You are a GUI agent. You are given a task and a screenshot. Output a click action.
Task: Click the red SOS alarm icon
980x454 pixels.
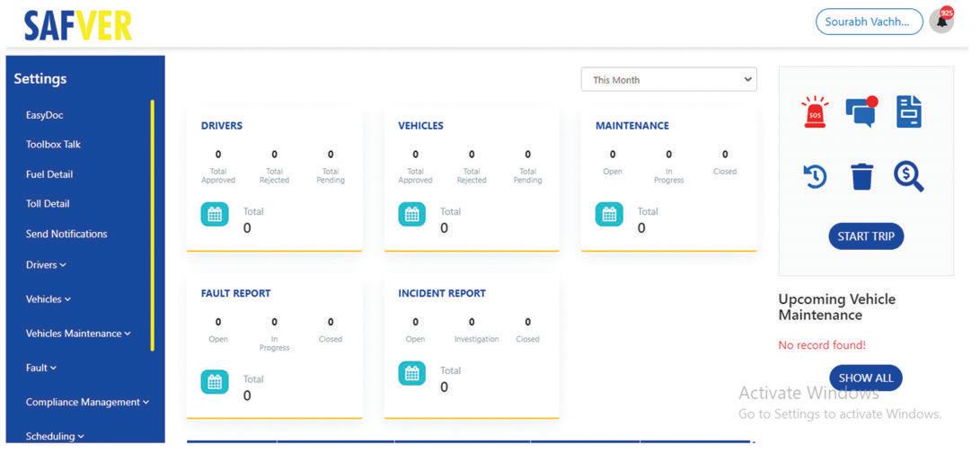pos(815,112)
